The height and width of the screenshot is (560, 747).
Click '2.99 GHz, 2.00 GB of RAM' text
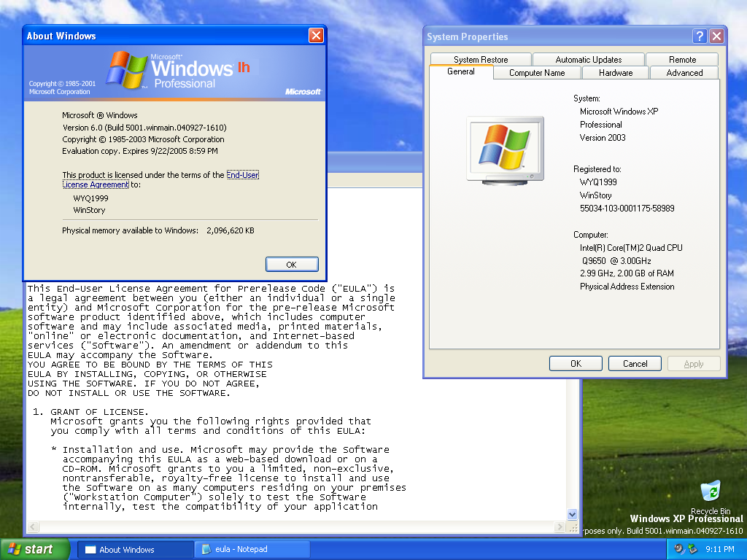627,273
